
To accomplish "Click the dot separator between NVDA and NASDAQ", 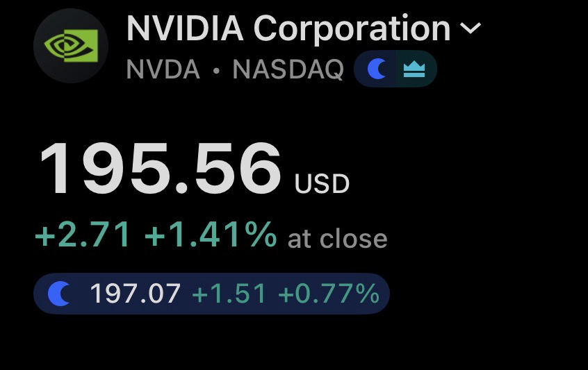I will tap(216, 70).
